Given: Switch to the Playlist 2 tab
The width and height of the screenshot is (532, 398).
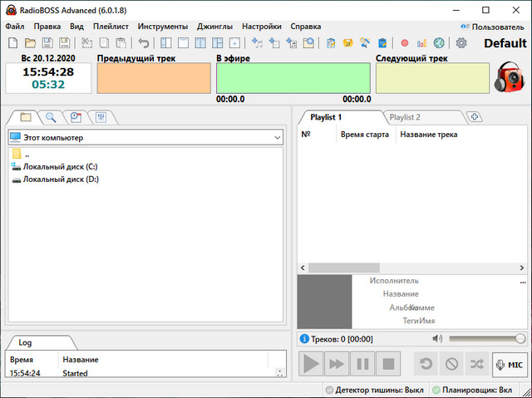Looking at the screenshot, I should click(x=405, y=117).
